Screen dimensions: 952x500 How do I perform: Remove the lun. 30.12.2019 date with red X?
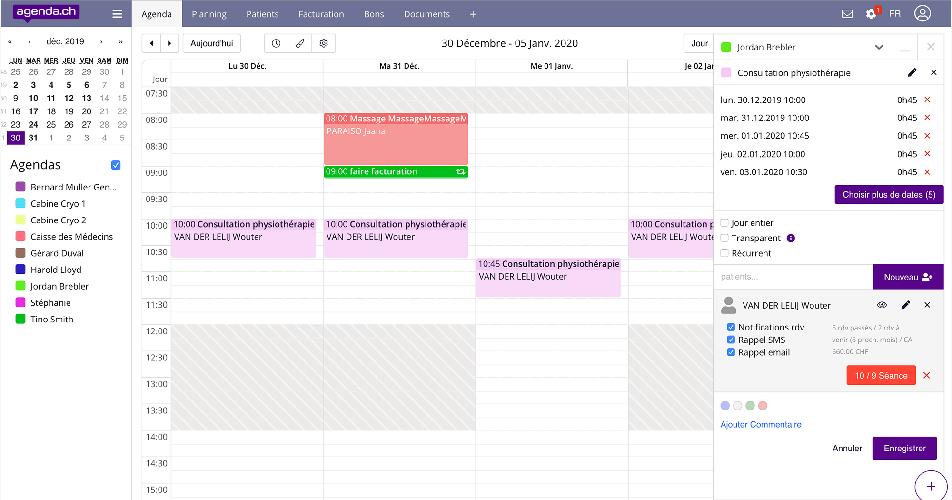pos(927,100)
